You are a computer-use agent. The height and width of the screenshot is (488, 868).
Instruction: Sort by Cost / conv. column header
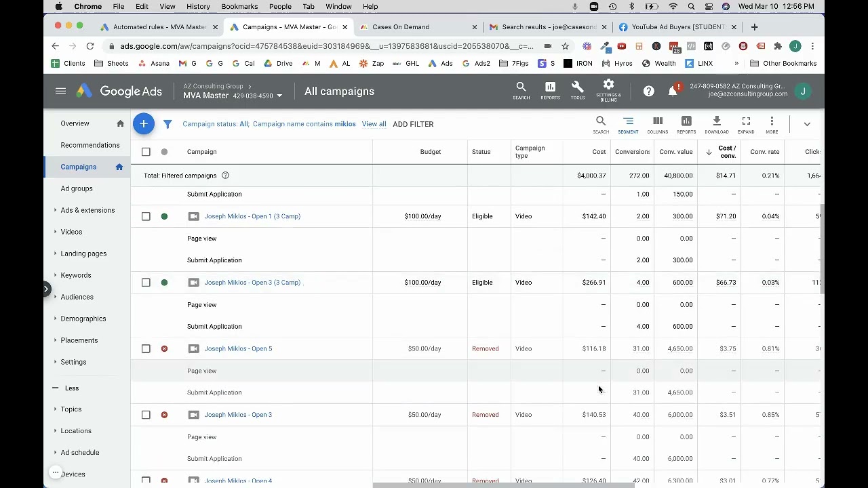click(727, 152)
